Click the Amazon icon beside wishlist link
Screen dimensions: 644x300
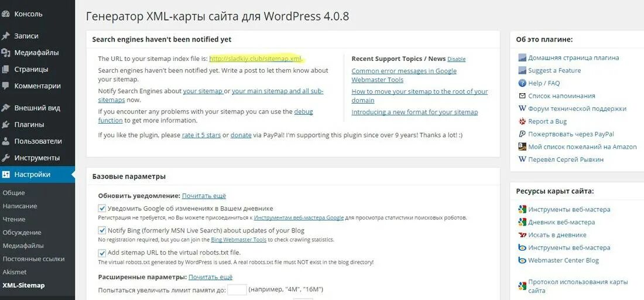(522, 146)
